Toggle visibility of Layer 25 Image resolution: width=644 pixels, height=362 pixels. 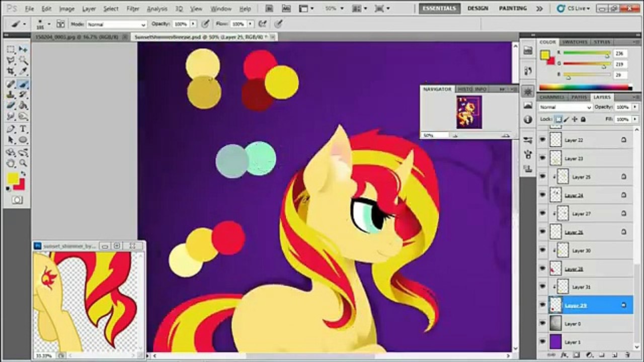(x=542, y=177)
